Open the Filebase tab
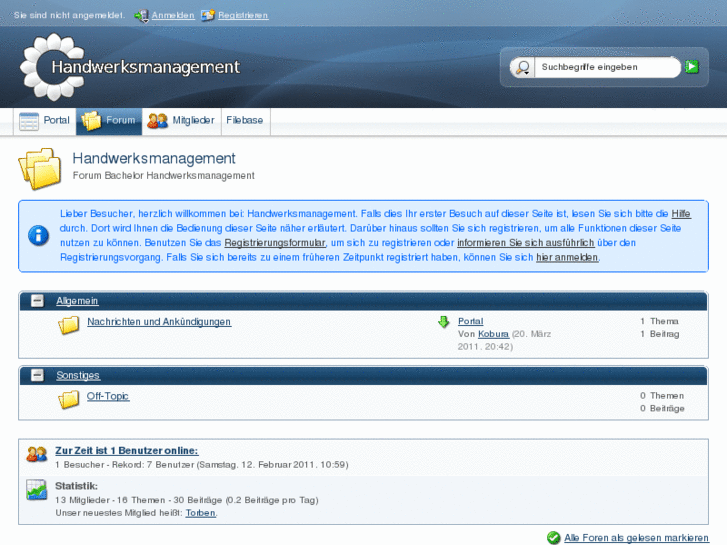 (x=246, y=121)
